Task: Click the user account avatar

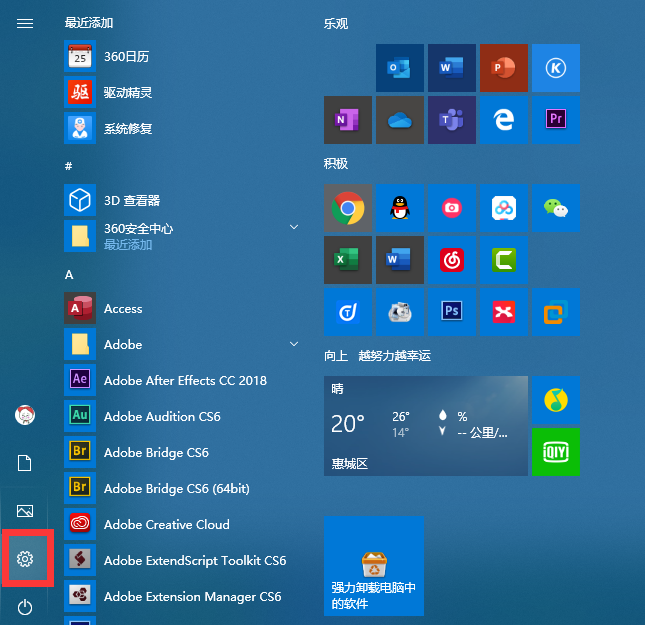Action: tap(25, 414)
